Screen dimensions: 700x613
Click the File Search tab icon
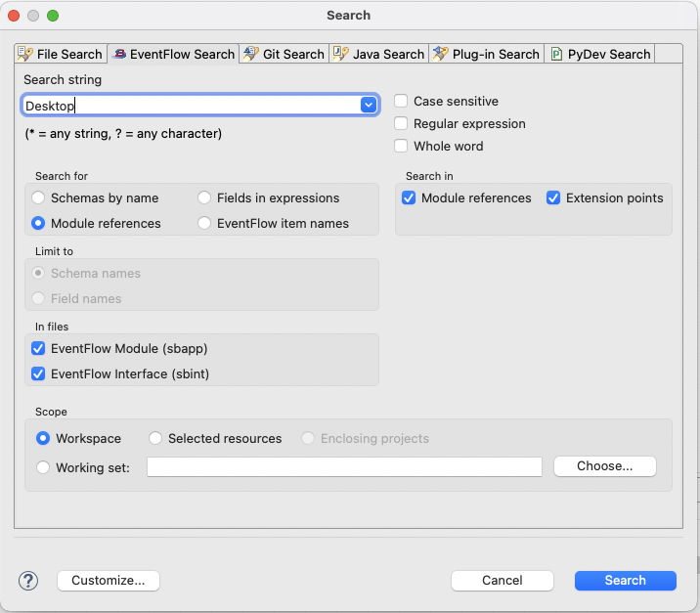point(25,54)
